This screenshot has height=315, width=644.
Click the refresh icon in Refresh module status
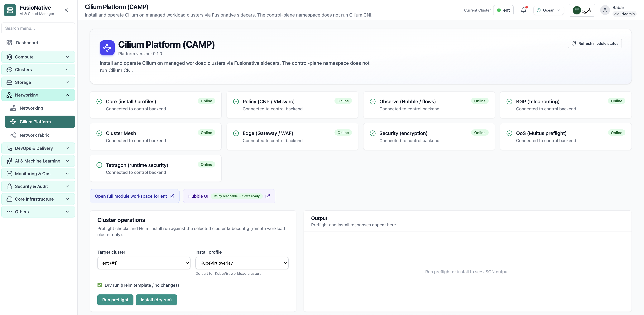pos(574,44)
